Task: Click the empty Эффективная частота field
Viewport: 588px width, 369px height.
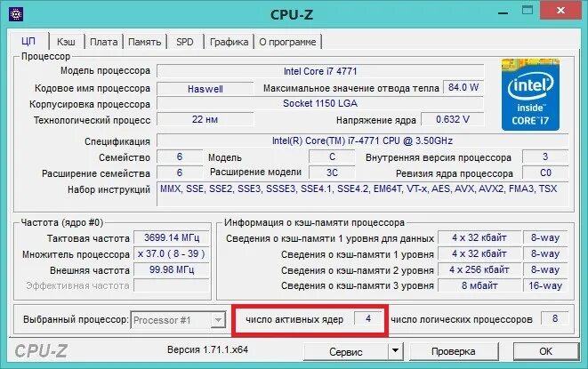Action: pyautogui.click(x=172, y=285)
